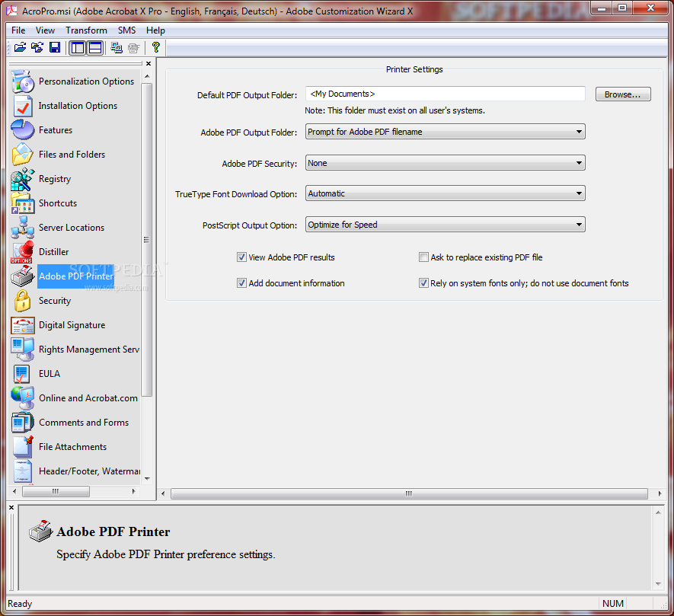
Task: Open Adobe PDF Security dropdown
Action: coord(446,163)
